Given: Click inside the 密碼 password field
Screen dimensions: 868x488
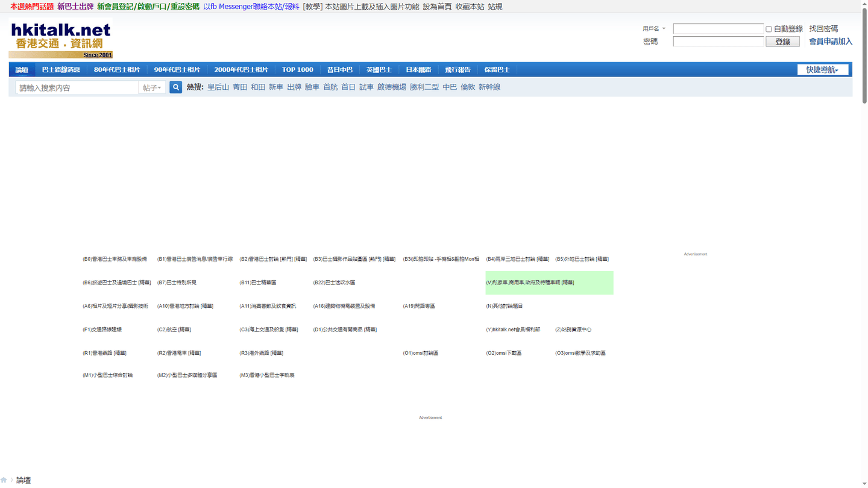Looking at the screenshot, I should pyautogui.click(x=719, y=42).
